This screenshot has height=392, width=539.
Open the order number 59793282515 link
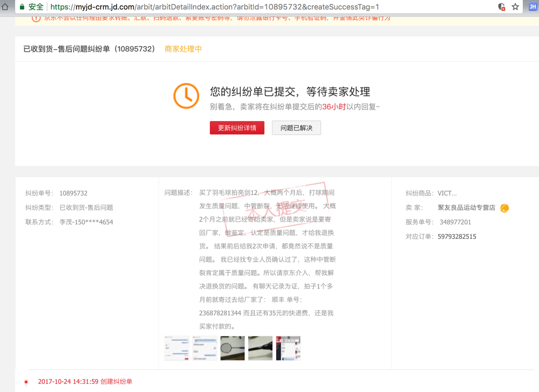point(457,237)
